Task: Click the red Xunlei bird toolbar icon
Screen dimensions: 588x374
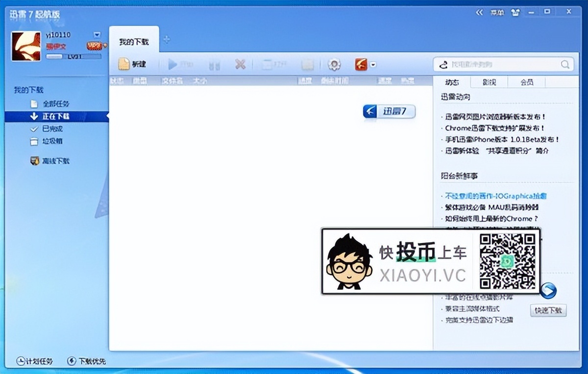Action: 361,64
